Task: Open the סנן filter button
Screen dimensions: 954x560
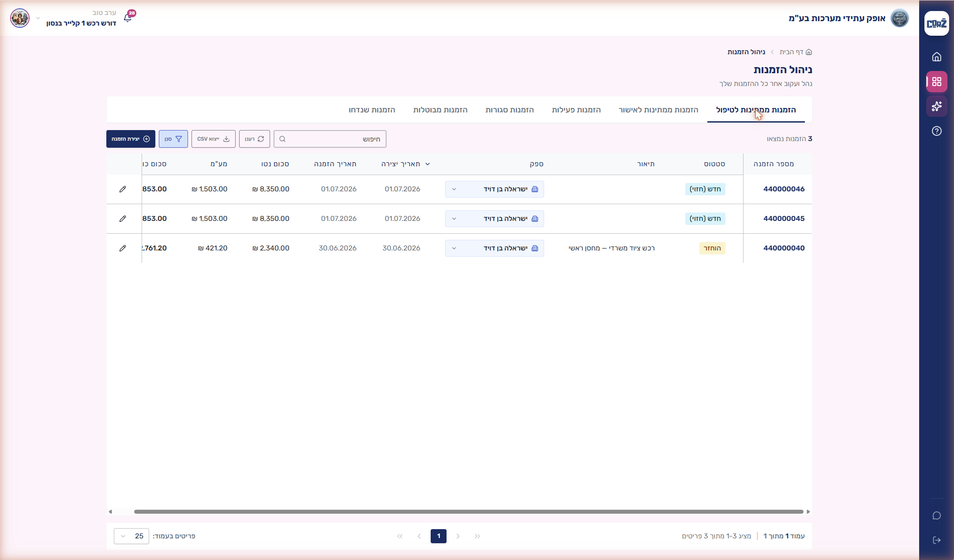Action: click(173, 139)
